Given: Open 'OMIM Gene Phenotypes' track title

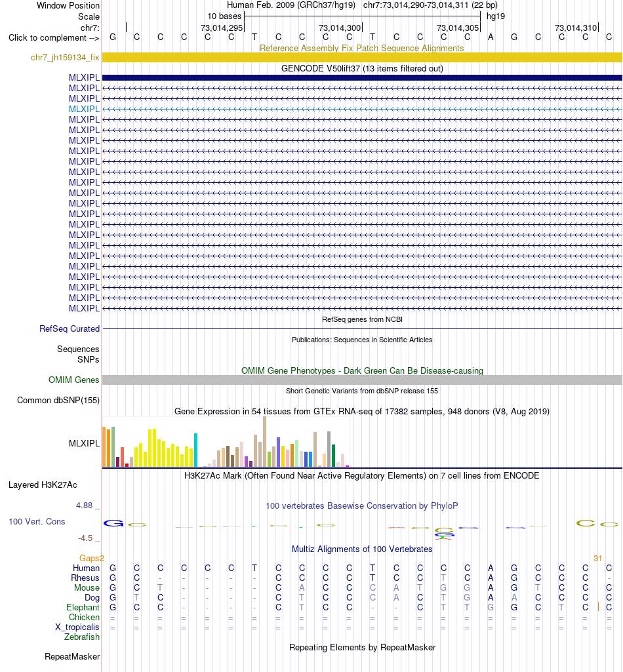Looking at the screenshot, I should 362,370.
